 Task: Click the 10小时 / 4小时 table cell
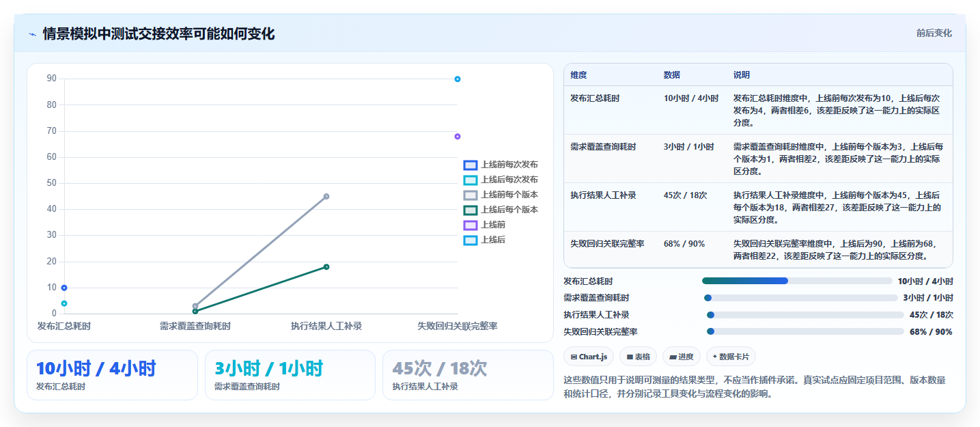coord(691,98)
